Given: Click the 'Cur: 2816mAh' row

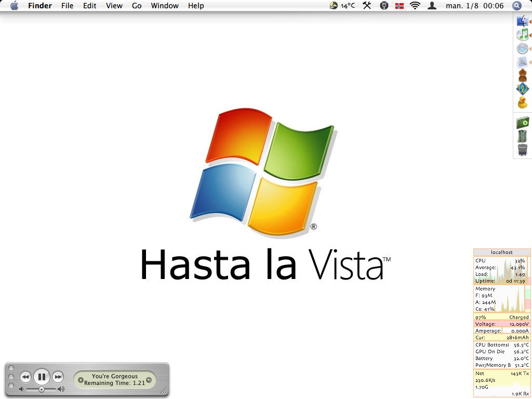Looking at the screenshot, I should pos(502,338).
